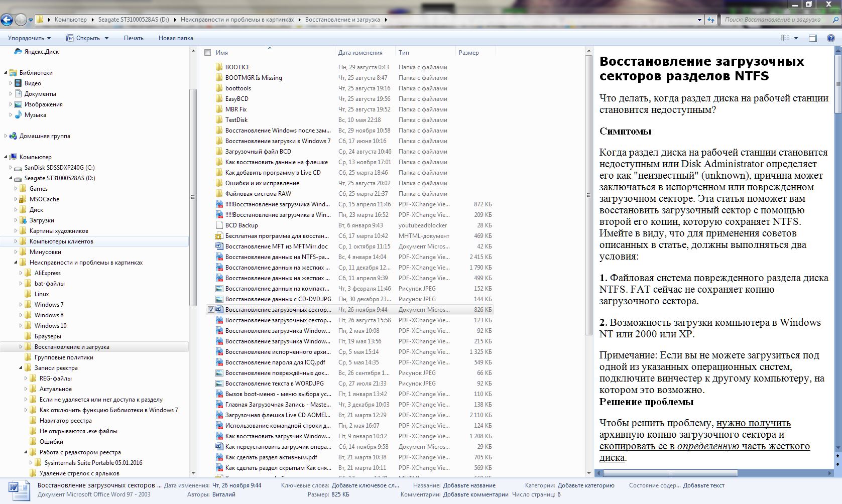842x504 pixels.
Task: Click Компьютер in the address breadcrumb
Action: click(x=71, y=20)
